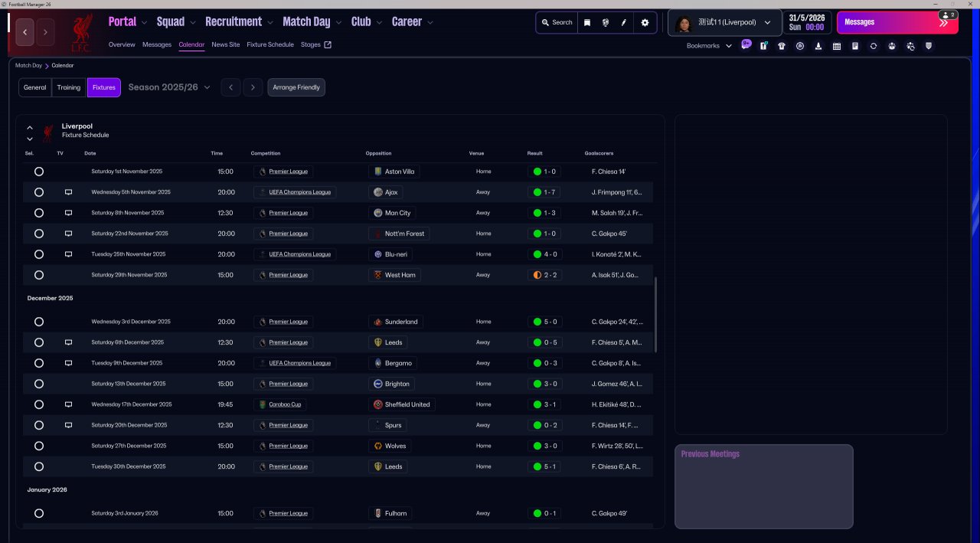Click the TV icon for Spurs fixture

[x=68, y=425]
